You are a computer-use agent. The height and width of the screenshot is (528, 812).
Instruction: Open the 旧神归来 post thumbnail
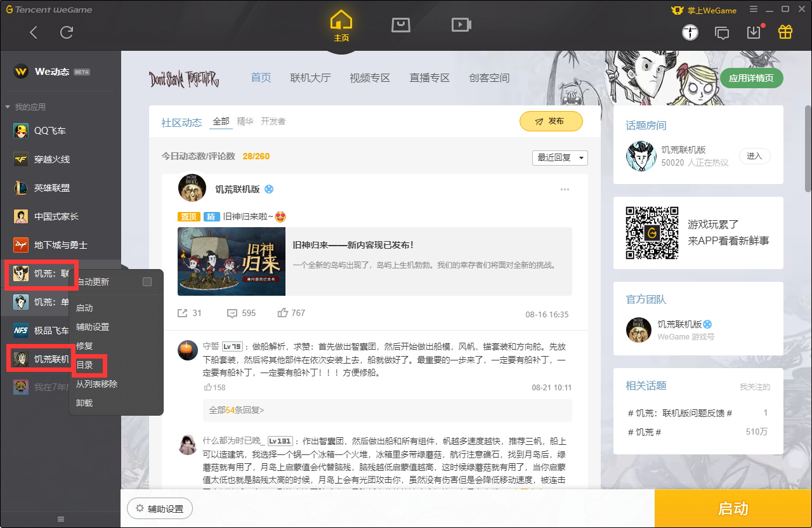click(232, 261)
